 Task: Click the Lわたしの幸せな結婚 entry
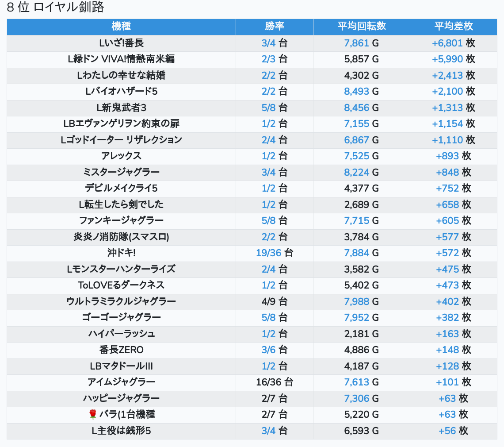pos(121,75)
